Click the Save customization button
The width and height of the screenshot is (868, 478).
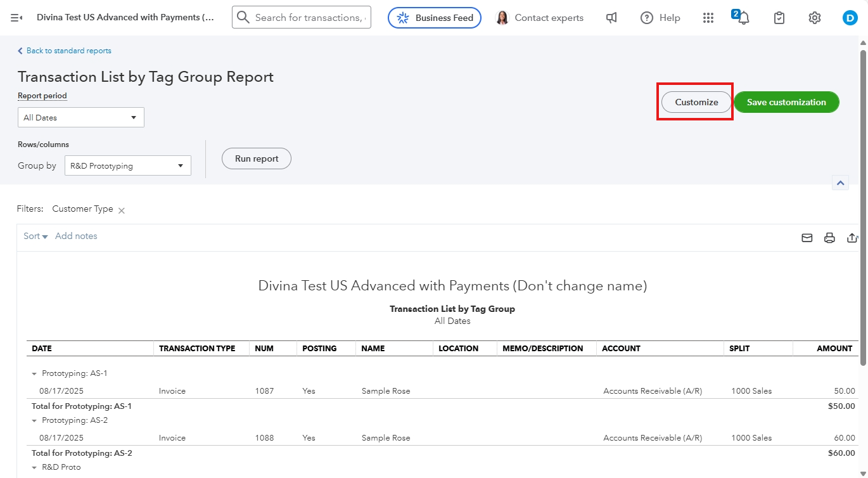click(x=786, y=102)
